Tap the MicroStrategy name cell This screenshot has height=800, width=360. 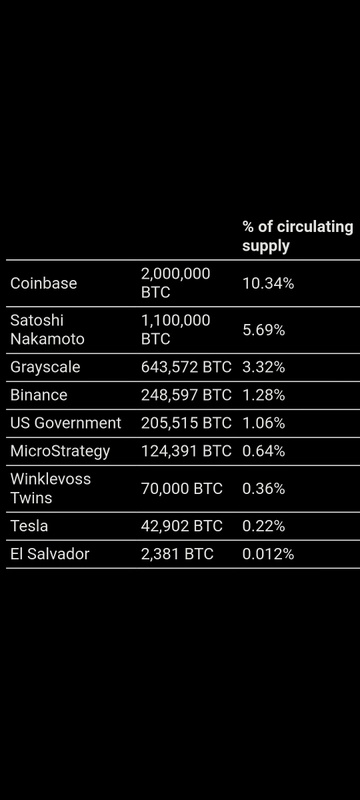[x=60, y=451]
